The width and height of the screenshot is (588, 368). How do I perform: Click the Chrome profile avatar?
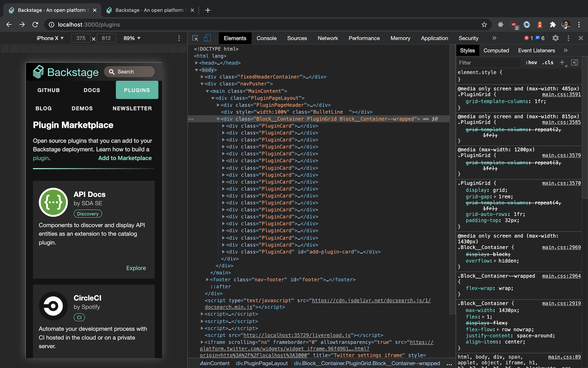[x=566, y=25]
